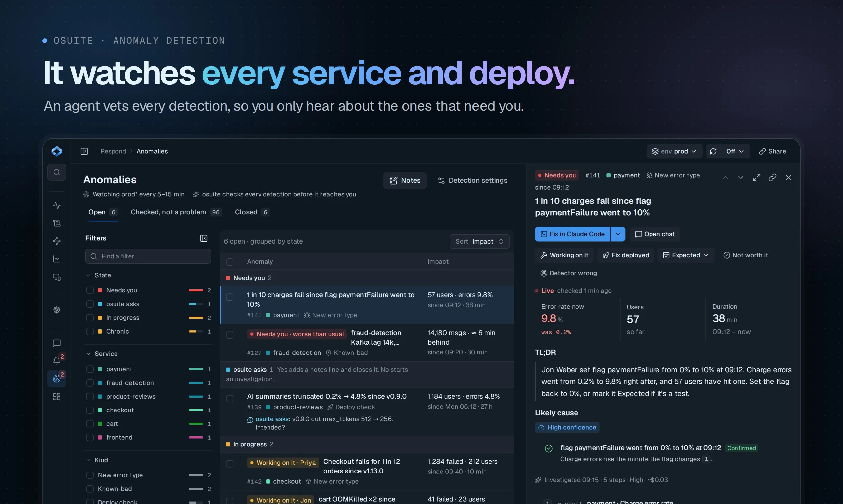
Task: Open the Expected dropdown
Action: [x=686, y=255]
